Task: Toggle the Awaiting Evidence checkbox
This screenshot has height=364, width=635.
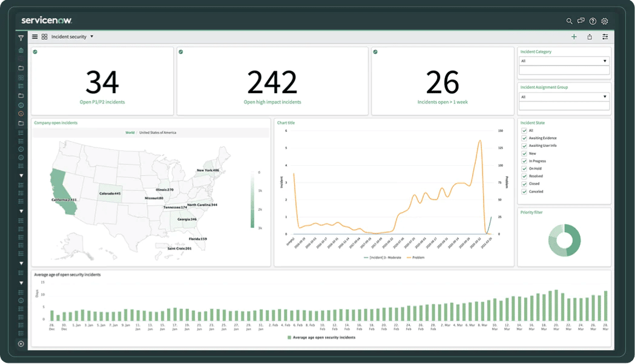Action: click(x=524, y=138)
